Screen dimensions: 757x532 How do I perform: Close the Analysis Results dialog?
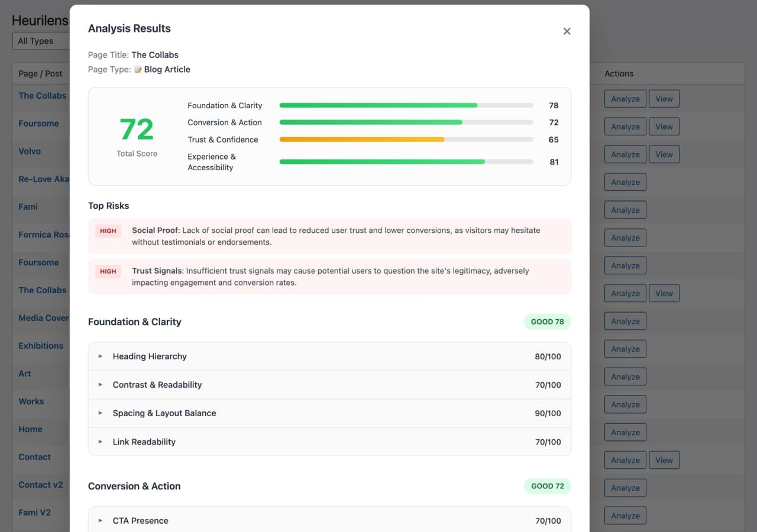[x=567, y=31]
